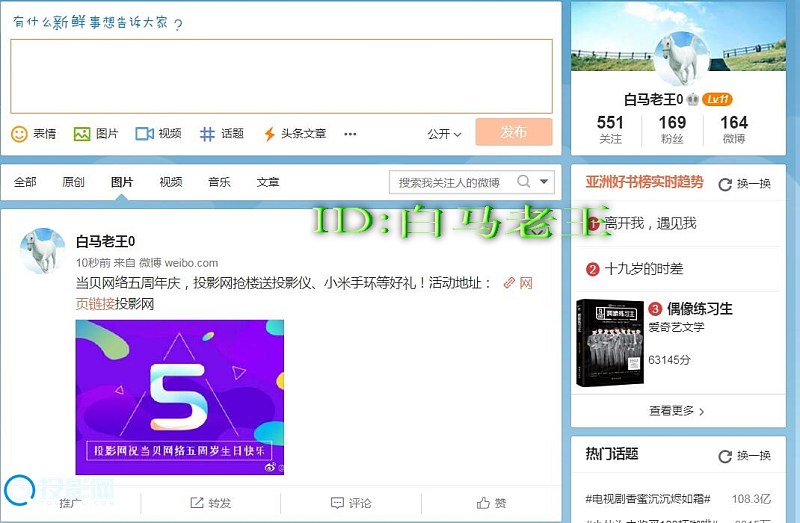Click 爱奇艺文学 publisher text
800x523 pixels.
tap(676, 327)
